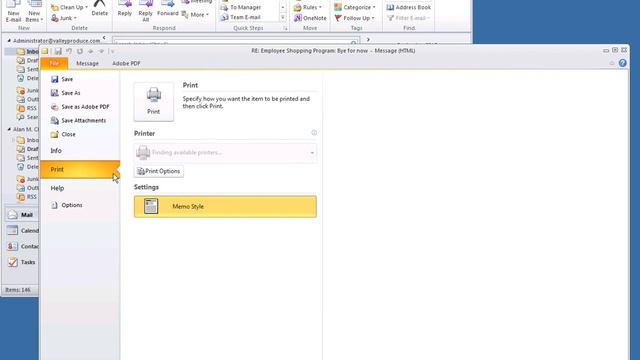Open the Print Options dialog
This screenshot has width=640, height=360.
pos(159,171)
